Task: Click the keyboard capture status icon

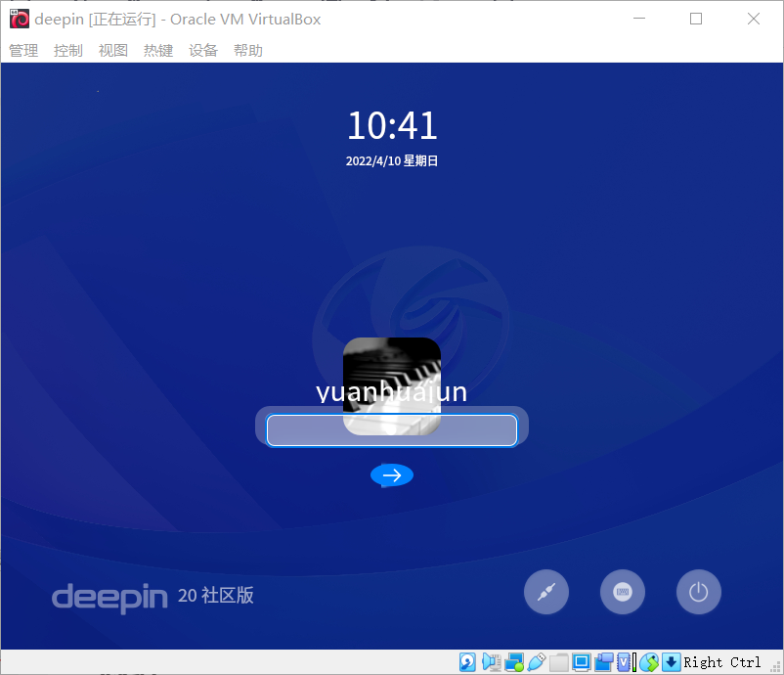Action: point(672,662)
